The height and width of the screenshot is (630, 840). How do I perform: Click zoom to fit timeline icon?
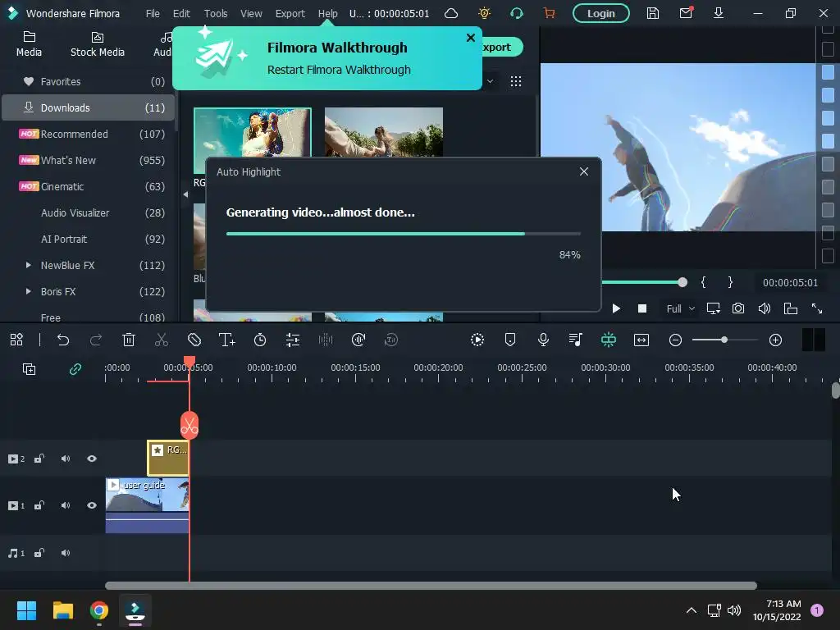(641, 340)
